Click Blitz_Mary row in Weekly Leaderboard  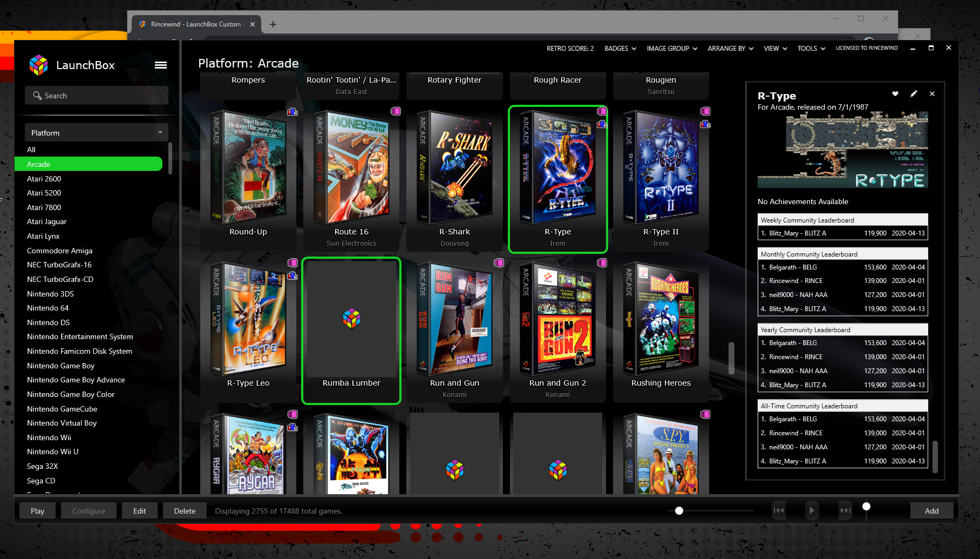click(x=843, y=233)
